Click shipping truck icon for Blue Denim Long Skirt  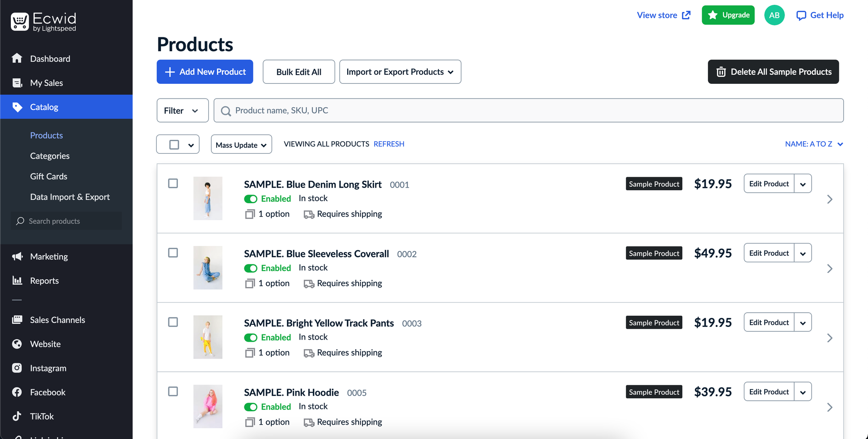[309, 214]
